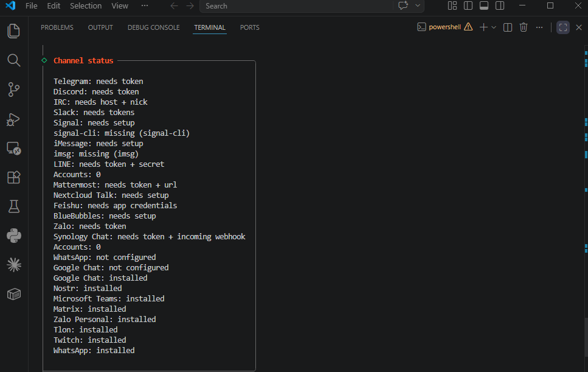Open the File menu
Image resolution: width=588 pixels, height=372 pixels.
[31, 6]
